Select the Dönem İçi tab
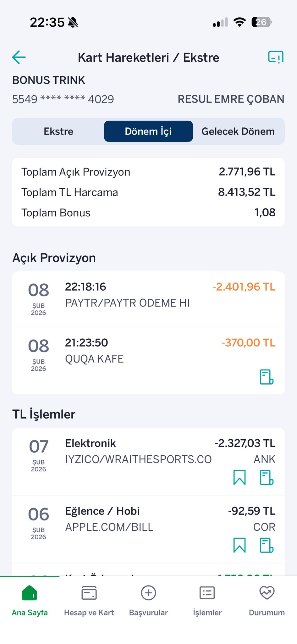Viewport: 297px width, 644px height. point(148,131)
